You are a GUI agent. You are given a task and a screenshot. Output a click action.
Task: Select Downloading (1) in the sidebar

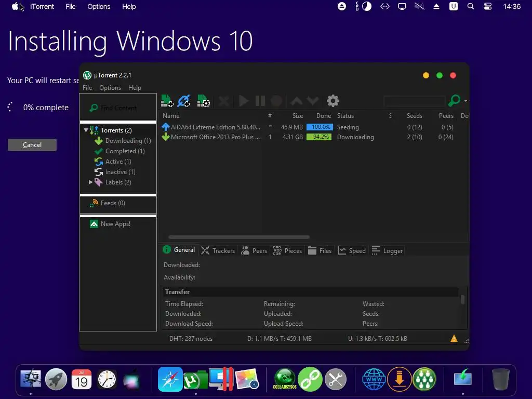pos(128,141)
